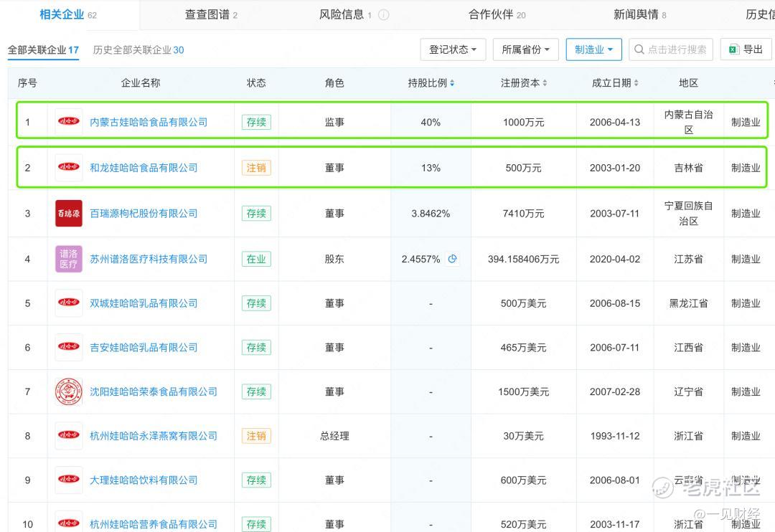The image size is (775, 532).
Task: Click the 存续 badge for 内蒙古娃哈哈食品
Action: pos(256,122)
